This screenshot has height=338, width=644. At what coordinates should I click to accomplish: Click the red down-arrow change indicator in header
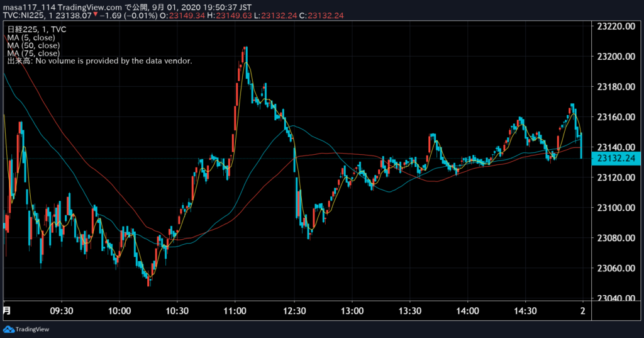(x=96, y=15)
